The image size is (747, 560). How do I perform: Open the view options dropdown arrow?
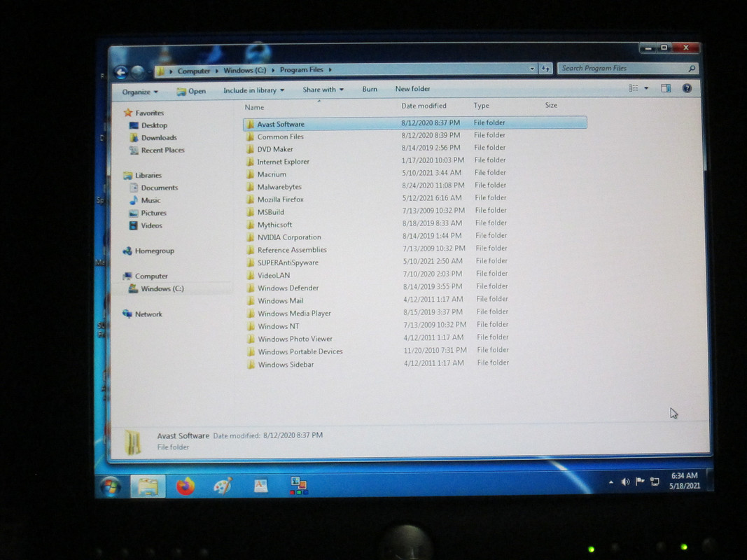click(x=646, y=88)
